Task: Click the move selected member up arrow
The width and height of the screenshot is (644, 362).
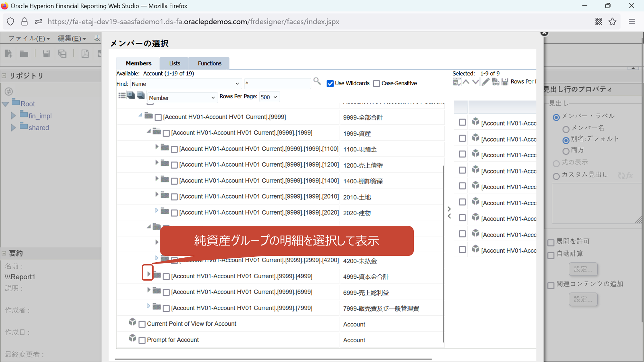Action: 466,82
